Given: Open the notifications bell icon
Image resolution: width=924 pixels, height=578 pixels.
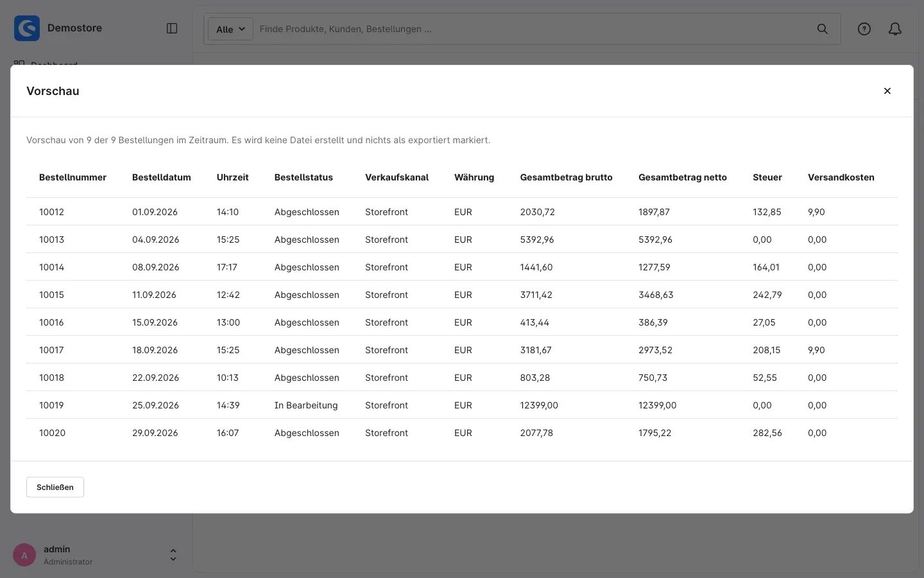Looking at the screenshot, I should coord(895,29).
